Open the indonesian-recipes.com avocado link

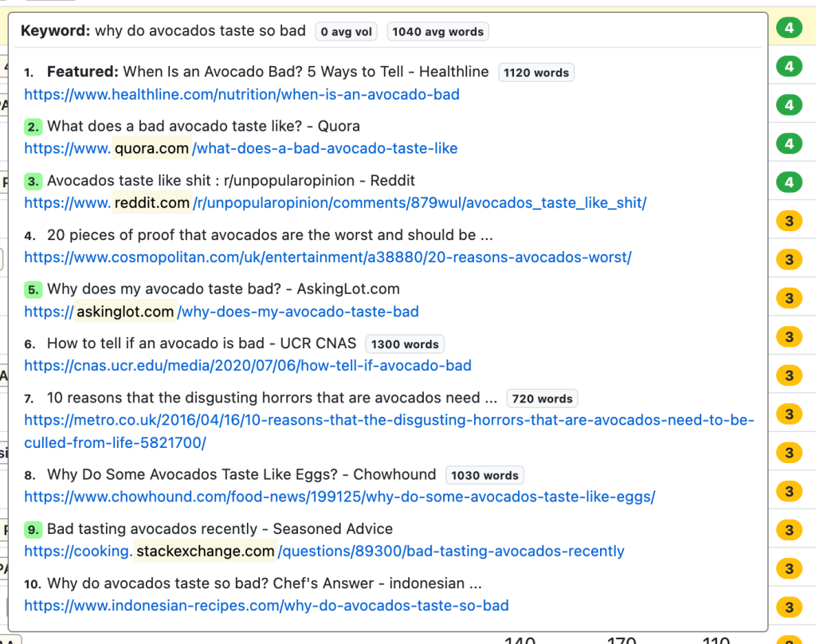point(266,606)
